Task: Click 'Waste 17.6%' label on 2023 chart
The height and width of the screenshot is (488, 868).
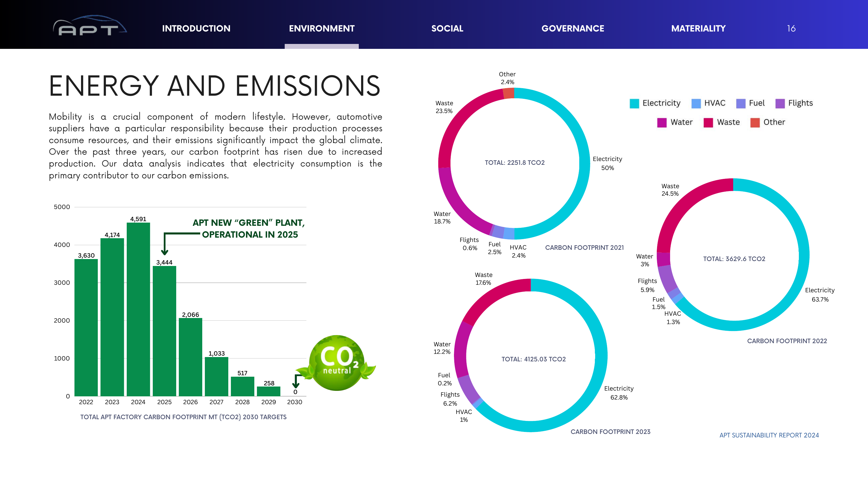Action: pyautogui.click(x=483, y=278)
